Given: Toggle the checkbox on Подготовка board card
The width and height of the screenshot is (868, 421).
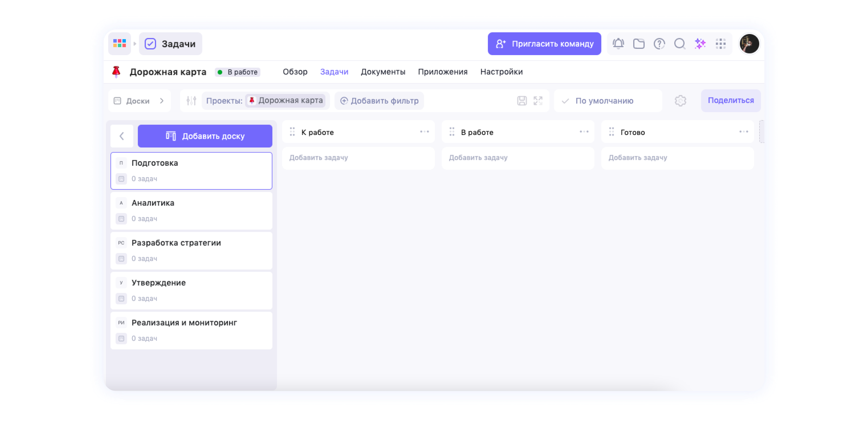Looking at the screenshot, I should [x=121, y=179].
